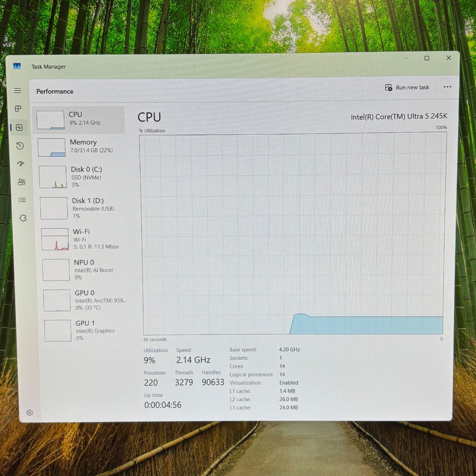Open the Users page icon

(x=21, y=182)
